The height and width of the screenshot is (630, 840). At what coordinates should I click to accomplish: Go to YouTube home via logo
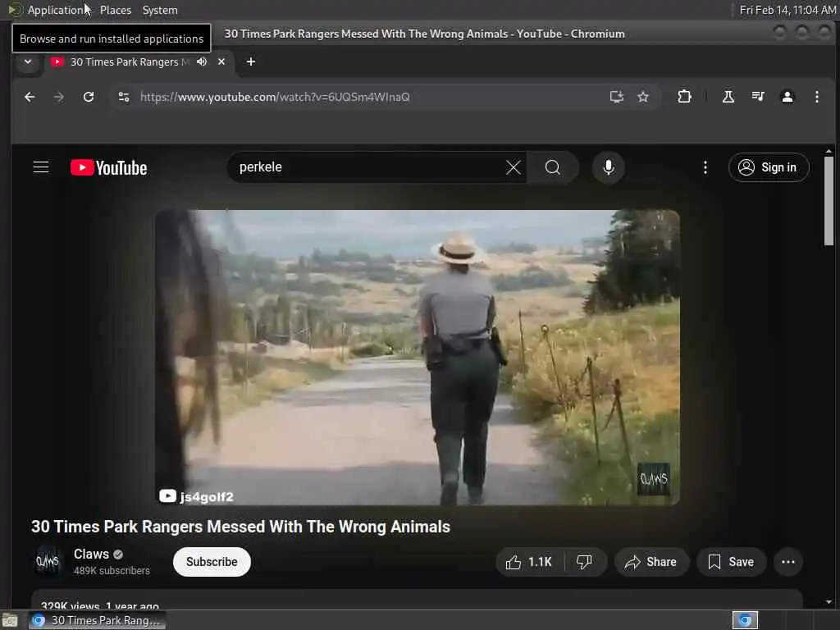tap(109, 167)
